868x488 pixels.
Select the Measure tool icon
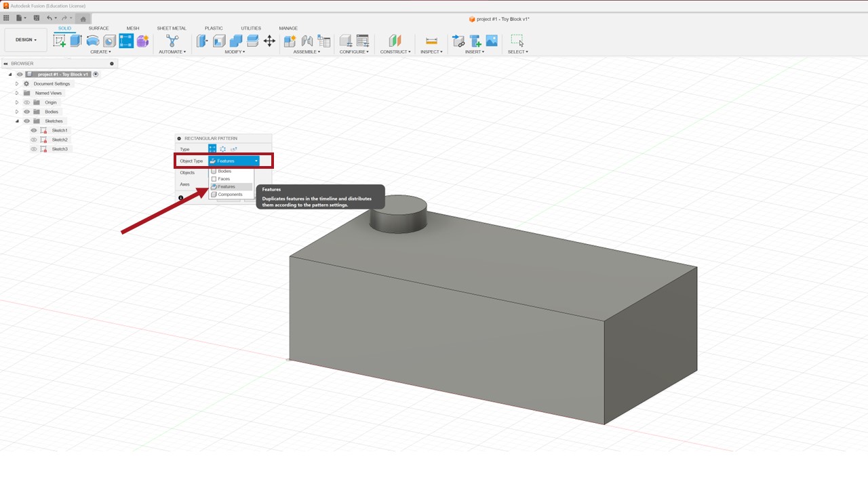pos(431,41)
